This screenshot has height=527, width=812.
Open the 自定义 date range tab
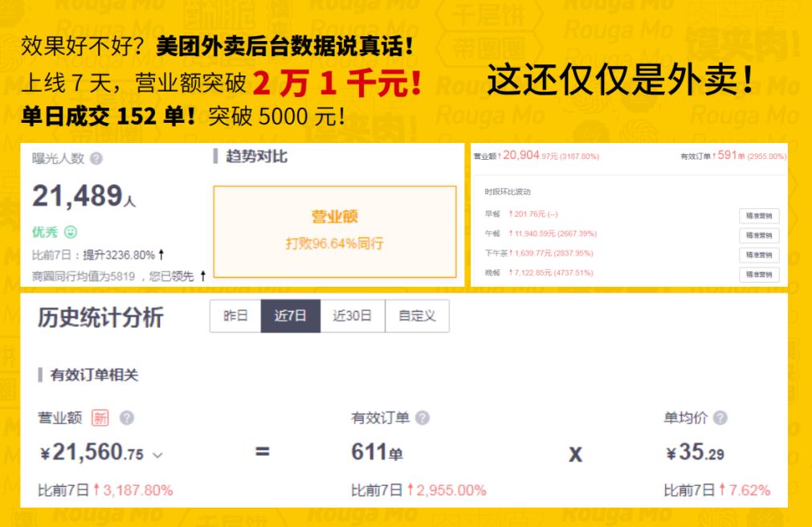[418, 316]
